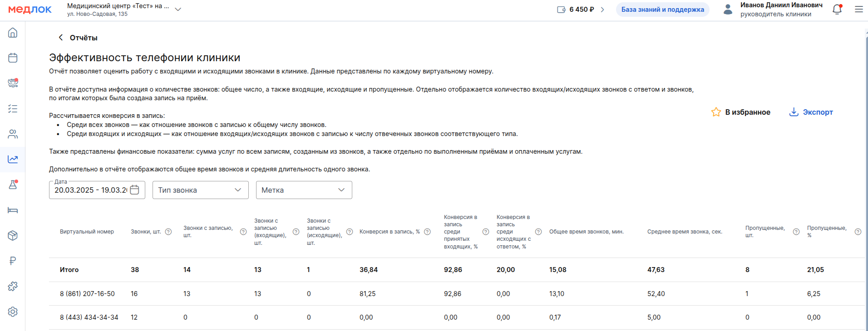The height and width of the screenshot is (331, 868).
Task: Open the ruble finance sidebar section
Action: click(x=13, y=261)
